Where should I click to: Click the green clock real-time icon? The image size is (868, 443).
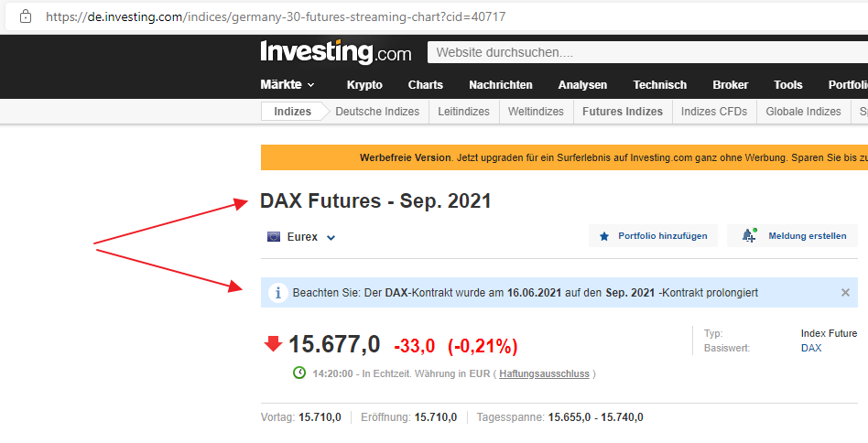point(298,373)
